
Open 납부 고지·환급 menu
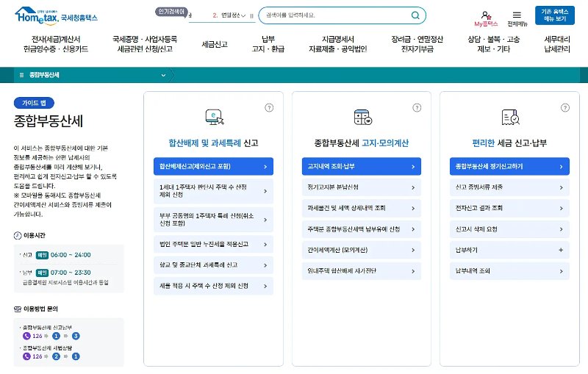[268, 44]
